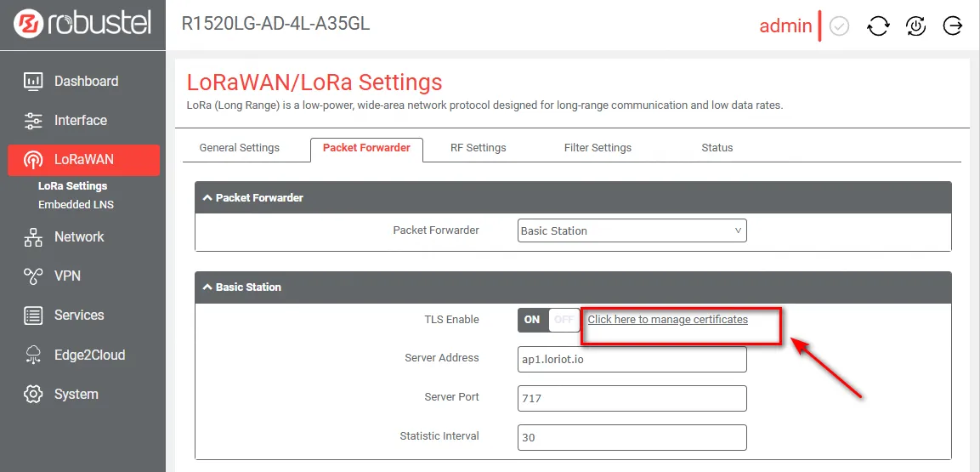980x472 pixels.
Task: Open Edge2Cloud from the sidebar
Action: pyautogui.click(x=88, y=355)
